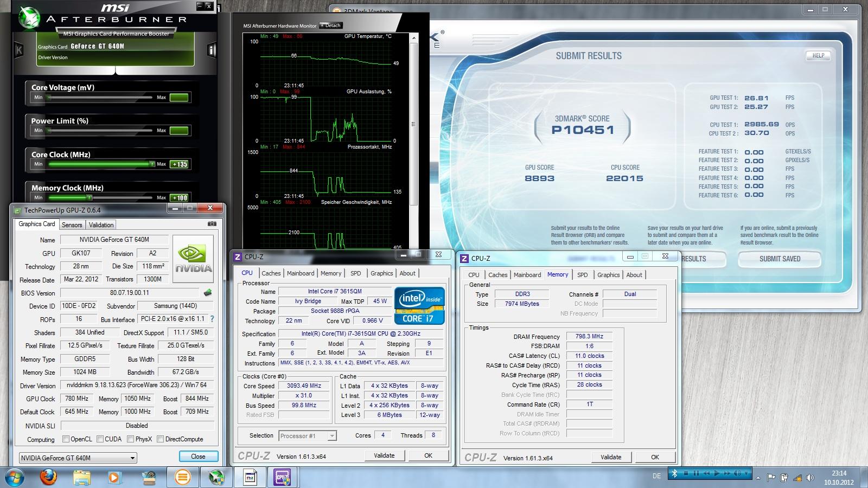Click the BIOS save icon in GPU-Z
Image resolution: width=868 pixels, height=488 pixels.
pyautogui.click(x=208, y=293)
